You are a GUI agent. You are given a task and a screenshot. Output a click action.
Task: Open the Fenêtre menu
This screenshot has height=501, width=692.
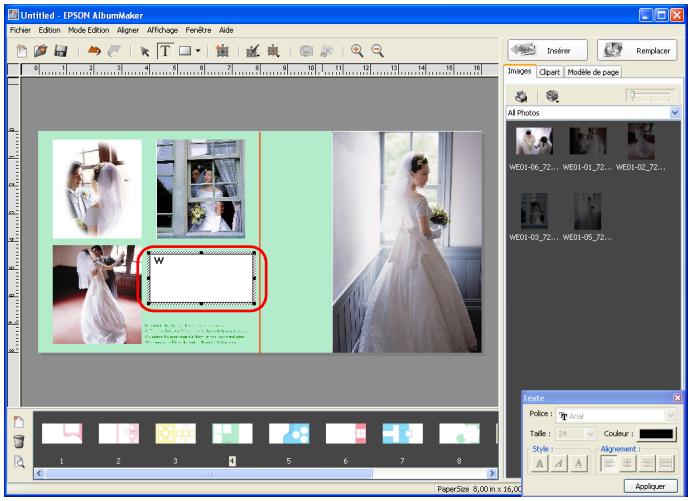coord(198,30)
